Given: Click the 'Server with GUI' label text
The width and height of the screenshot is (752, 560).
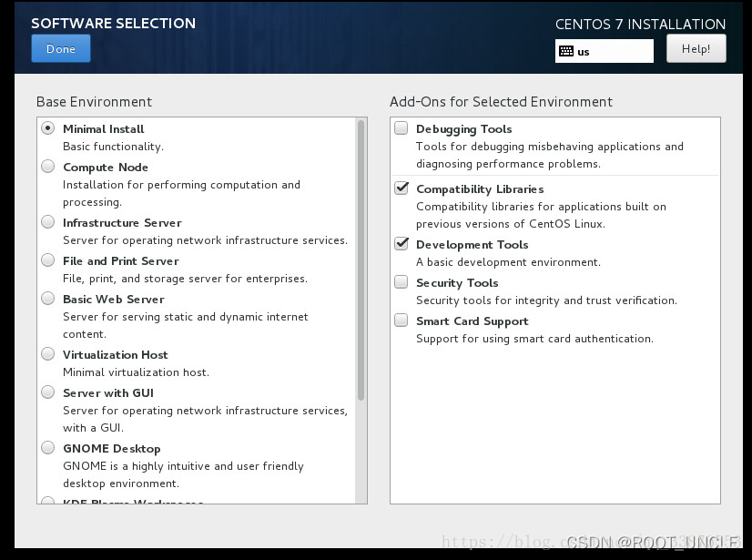Looking at the screenshot, I should coord(108,393).
